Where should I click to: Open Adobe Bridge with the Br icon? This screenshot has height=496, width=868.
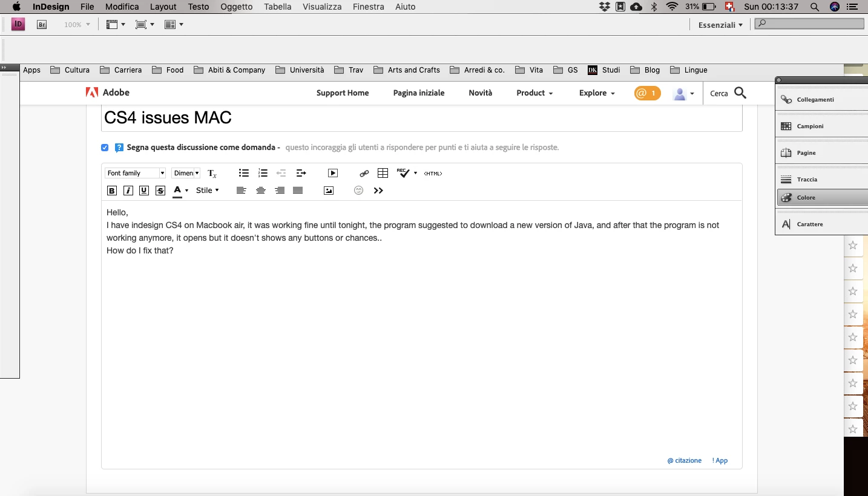(x=42, y=25)
